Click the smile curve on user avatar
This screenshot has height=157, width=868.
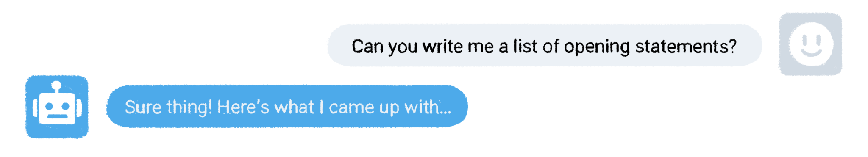(x=811, y=52)
